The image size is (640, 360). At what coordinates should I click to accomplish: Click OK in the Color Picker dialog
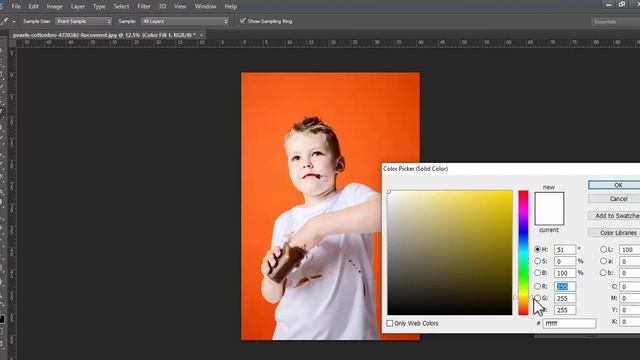coord(614,185)
